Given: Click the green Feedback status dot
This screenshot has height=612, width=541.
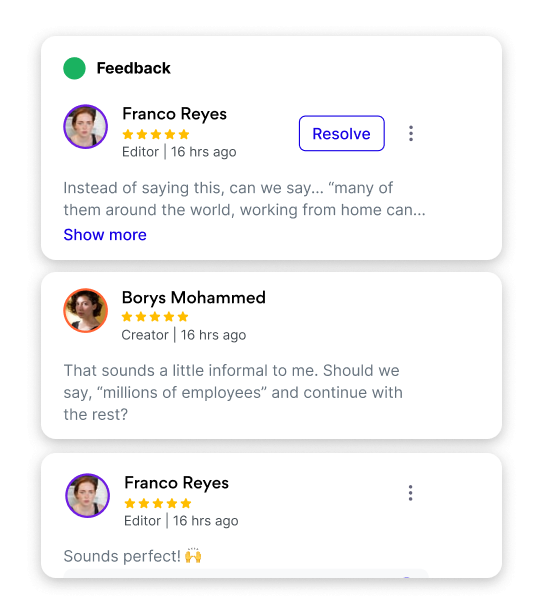Looking at the screenshot, I should 74,68.
